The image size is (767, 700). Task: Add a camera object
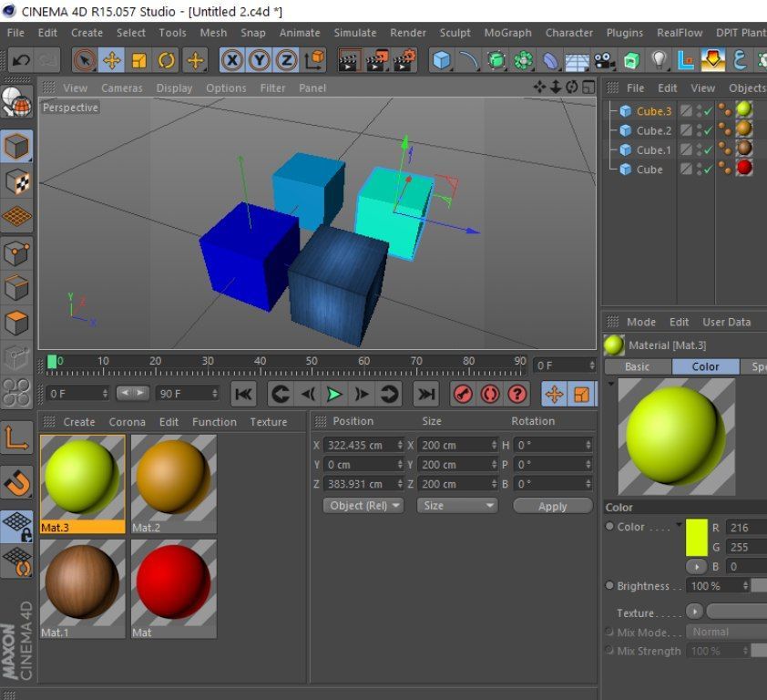(605, 61)
